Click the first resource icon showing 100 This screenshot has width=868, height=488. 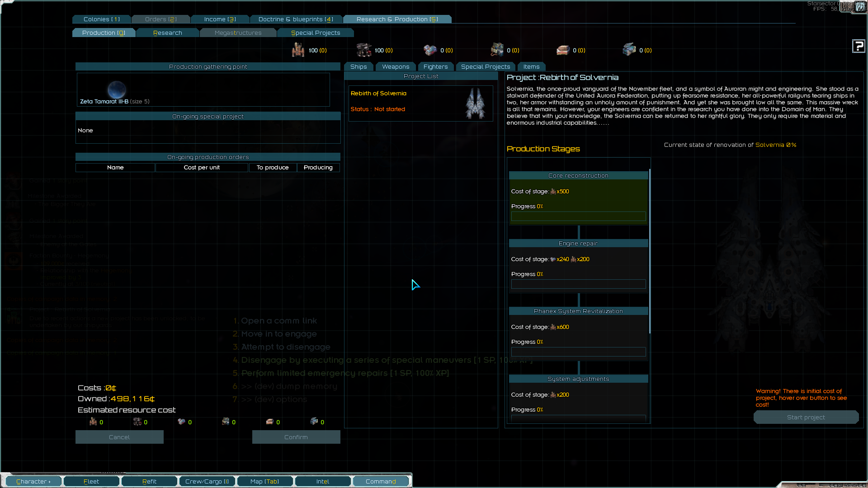(x=298, y=50)
